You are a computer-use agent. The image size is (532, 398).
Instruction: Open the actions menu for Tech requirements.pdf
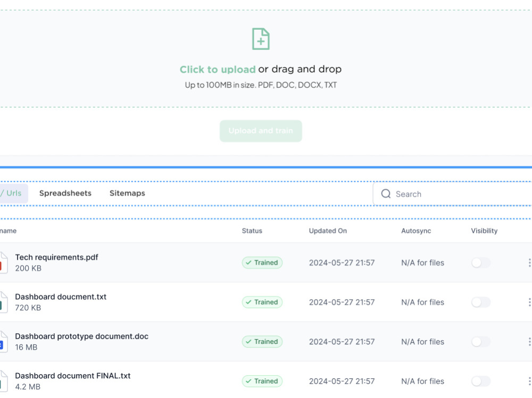[x=529, y=262]
